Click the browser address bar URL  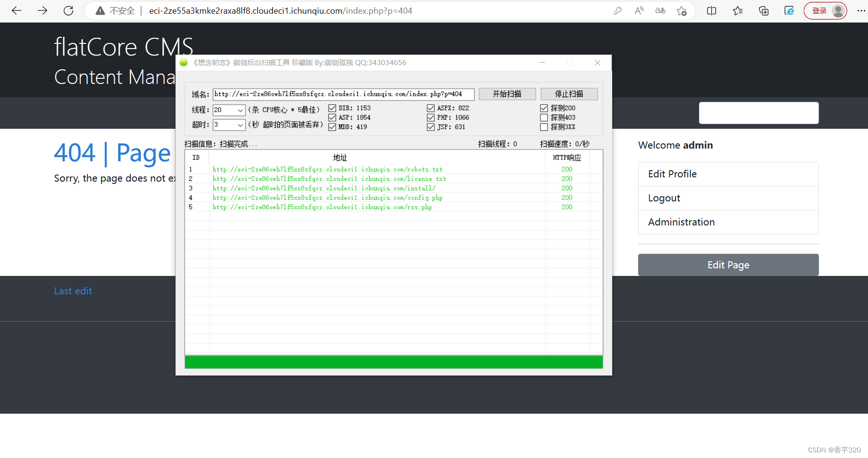[280, 11]
